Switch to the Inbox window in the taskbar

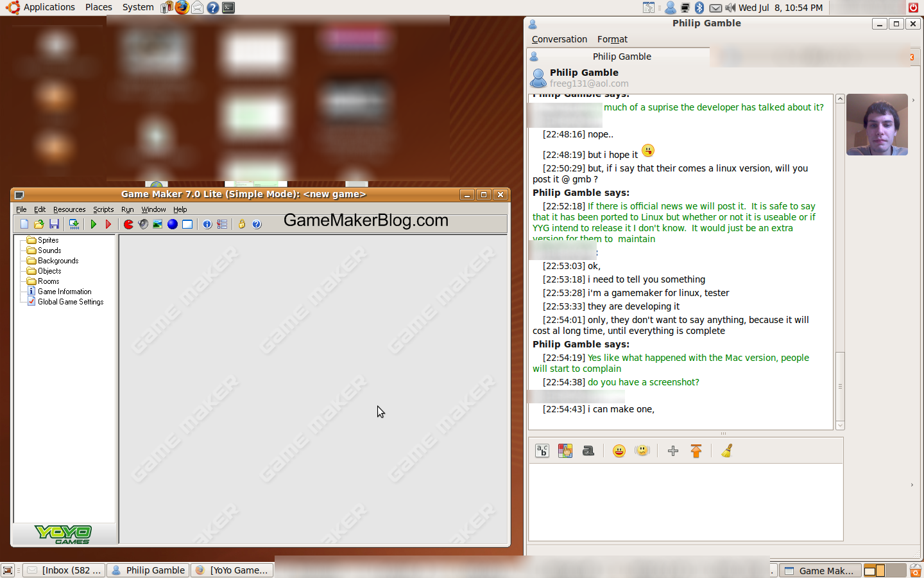click(x=64, y=570)
